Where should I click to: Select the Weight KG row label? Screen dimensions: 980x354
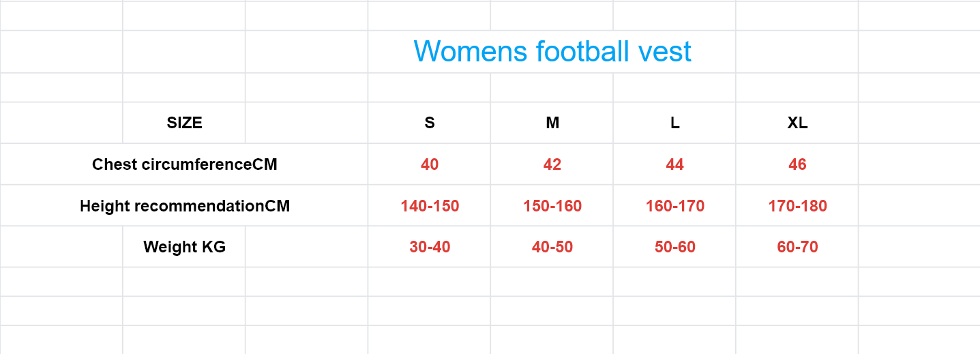coord(184,247)
